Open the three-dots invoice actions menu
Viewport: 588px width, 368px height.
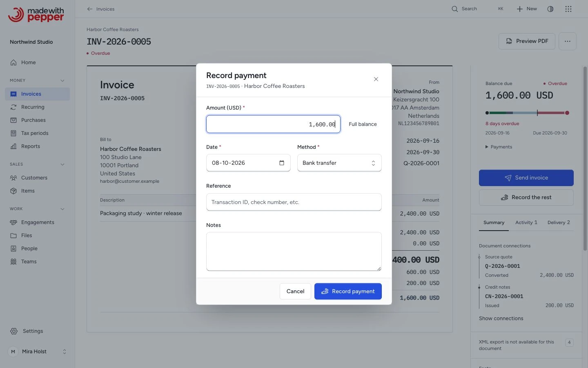coord(568,41)
